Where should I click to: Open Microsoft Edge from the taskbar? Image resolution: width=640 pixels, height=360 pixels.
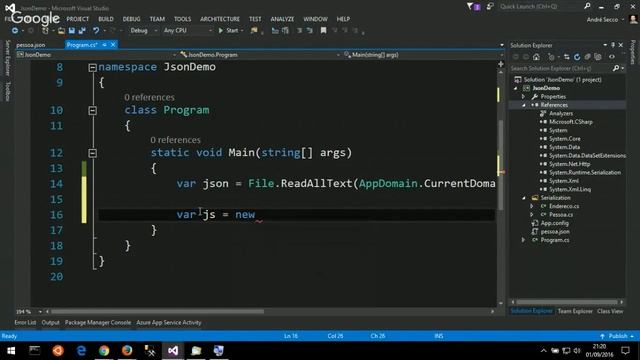pyautogui.click(x=81, y=351)
